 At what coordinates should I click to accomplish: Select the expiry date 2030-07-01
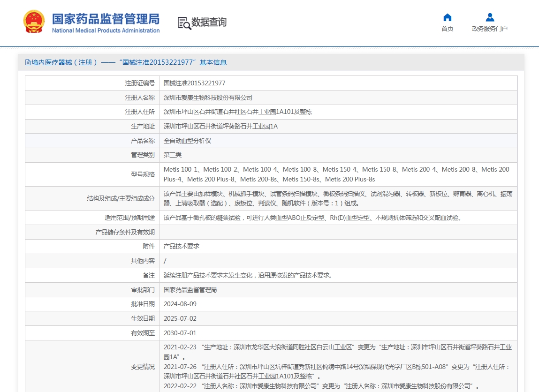pos(180,333)
